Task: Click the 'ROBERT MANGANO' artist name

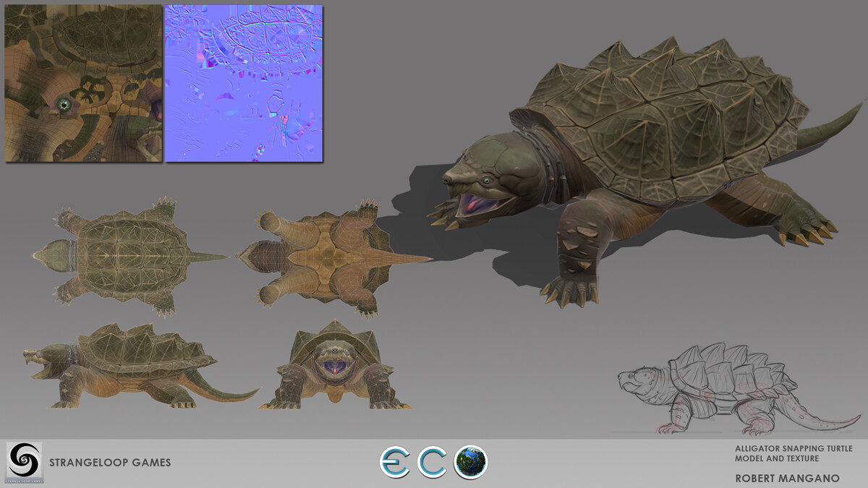Action: (787, 478)
